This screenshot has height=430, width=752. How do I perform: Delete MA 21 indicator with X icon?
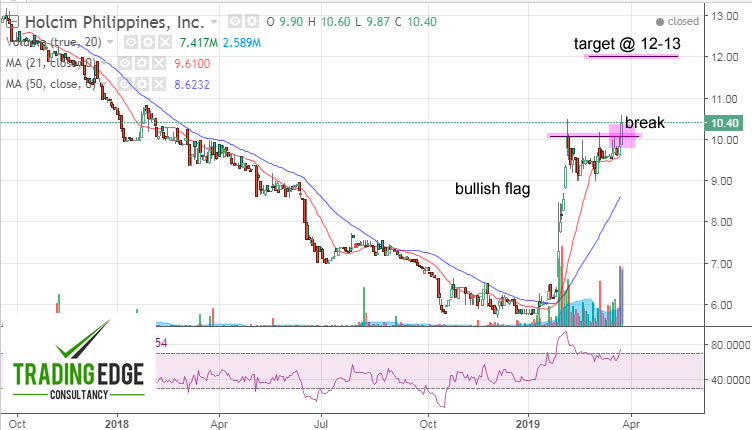(x=159, y=64)
